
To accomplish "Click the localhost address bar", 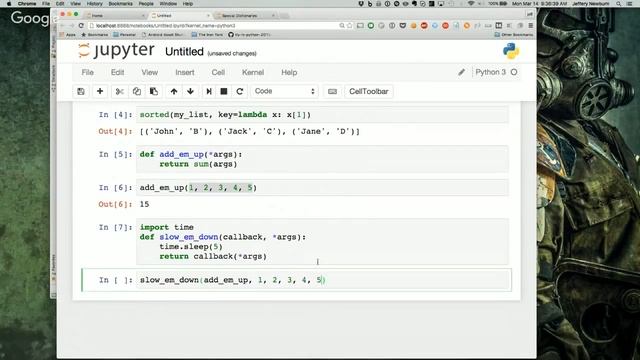I will coord(214,25).
